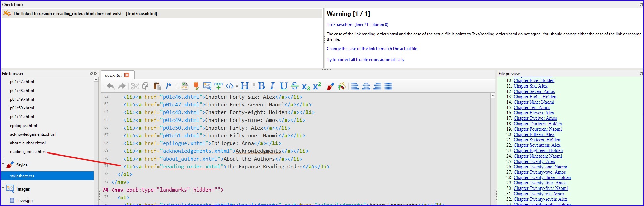The image size is (644, 206).
Task: Click the background color paint bucket icon
Action: click(342, 86)
